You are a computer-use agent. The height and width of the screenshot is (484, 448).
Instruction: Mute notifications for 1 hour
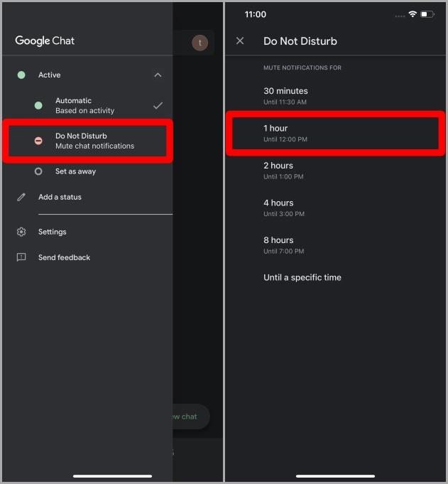coord(335,134)
